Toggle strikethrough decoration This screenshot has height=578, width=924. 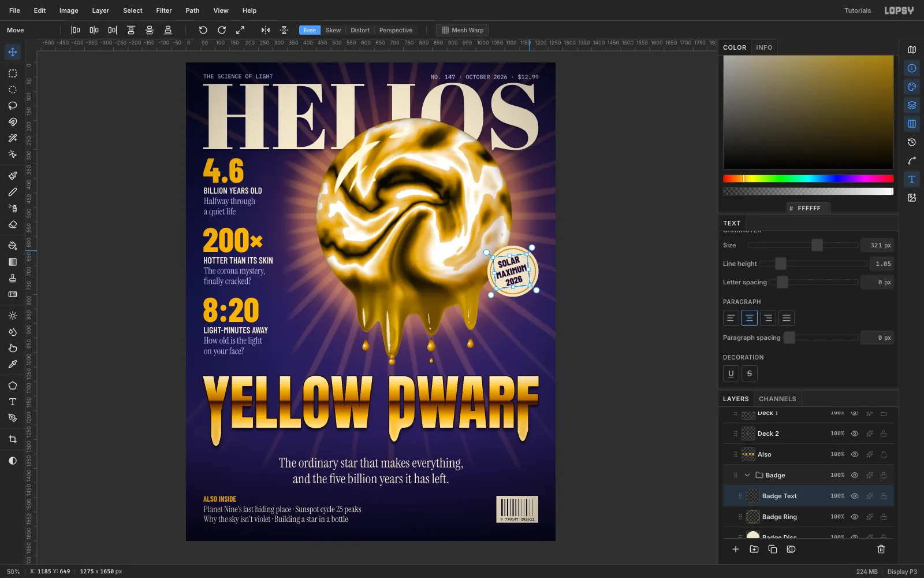click(x=750, y=373)
